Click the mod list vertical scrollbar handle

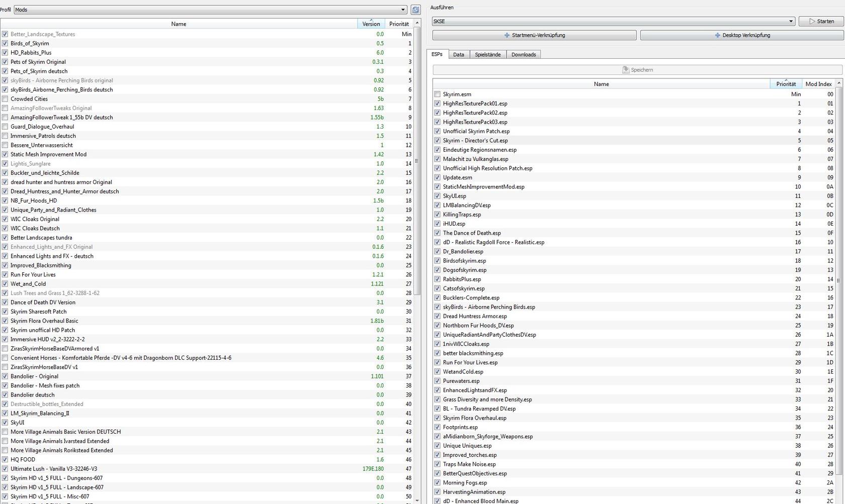tap(416, 161)
